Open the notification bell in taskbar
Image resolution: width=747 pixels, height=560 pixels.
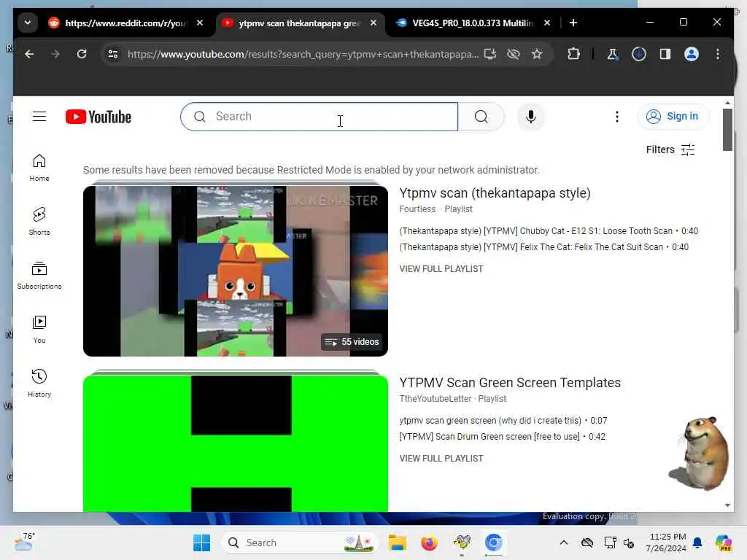click(x=697, y=542)
